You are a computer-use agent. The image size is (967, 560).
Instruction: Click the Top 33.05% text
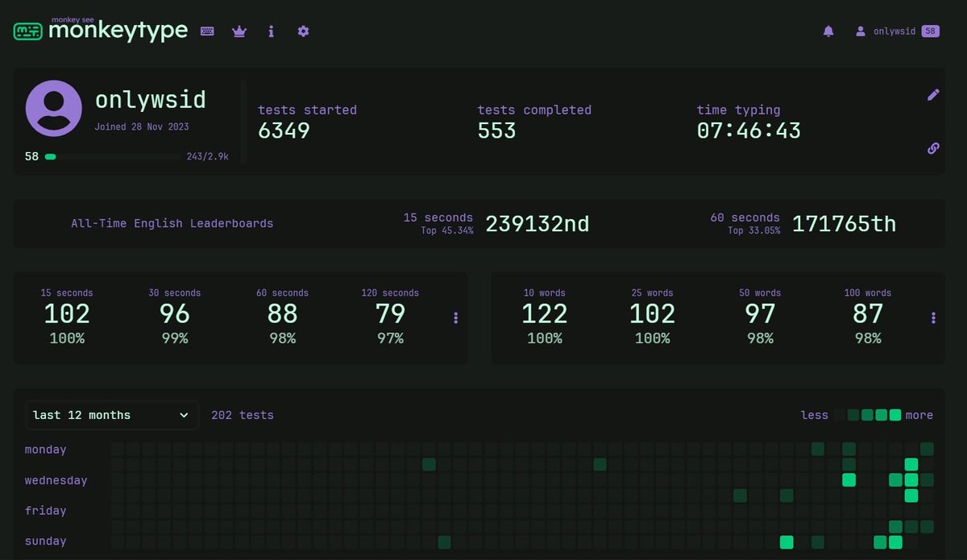(754, 230)
